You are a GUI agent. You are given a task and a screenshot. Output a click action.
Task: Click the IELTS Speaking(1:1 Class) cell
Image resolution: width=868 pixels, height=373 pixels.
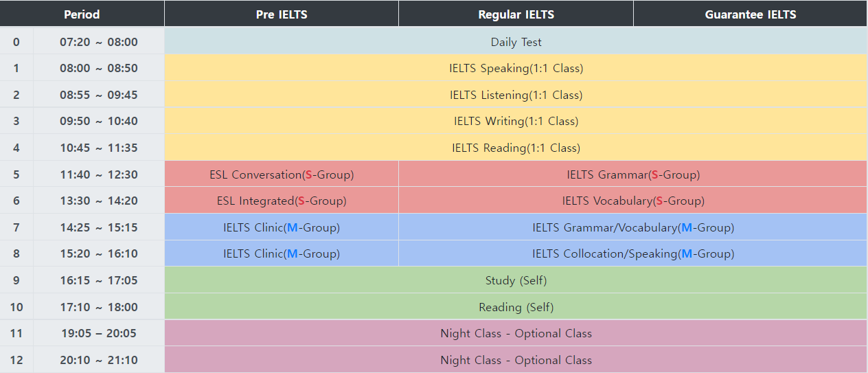click(x=516, y=68)
